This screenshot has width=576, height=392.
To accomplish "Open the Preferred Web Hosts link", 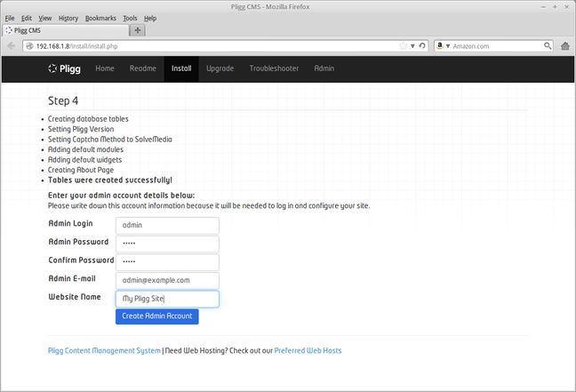I will pyautogui.click(x=308, y=350).
